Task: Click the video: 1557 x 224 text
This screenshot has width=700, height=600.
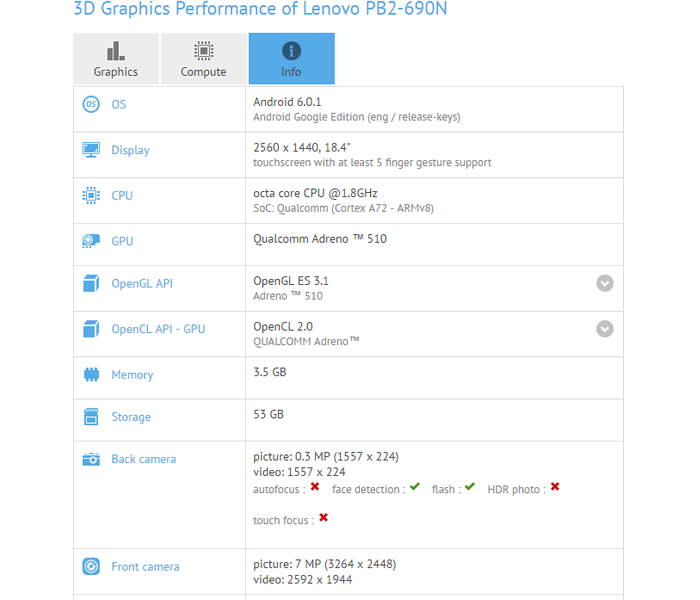Action: [299, 472]
